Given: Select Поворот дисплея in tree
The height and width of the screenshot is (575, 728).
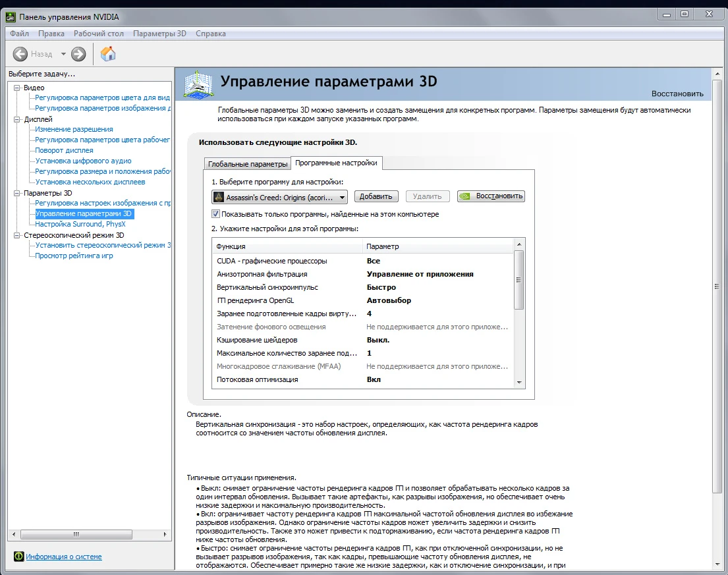Looking at the screenshot, I should coord(64,150).
